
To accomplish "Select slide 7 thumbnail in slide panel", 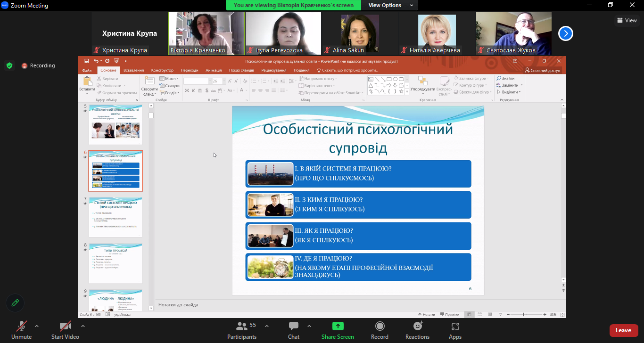I will pyautogui.click(x=116, y=217).
